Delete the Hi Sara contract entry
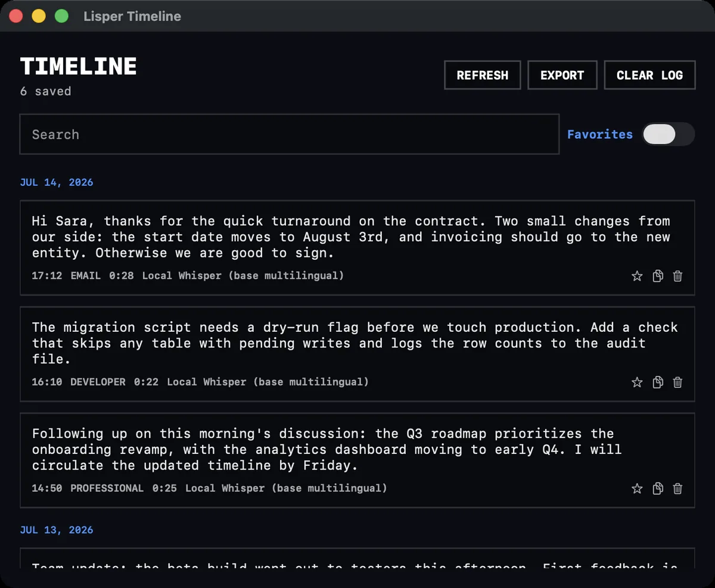715x588 pixels. click(x=677, y=276)
